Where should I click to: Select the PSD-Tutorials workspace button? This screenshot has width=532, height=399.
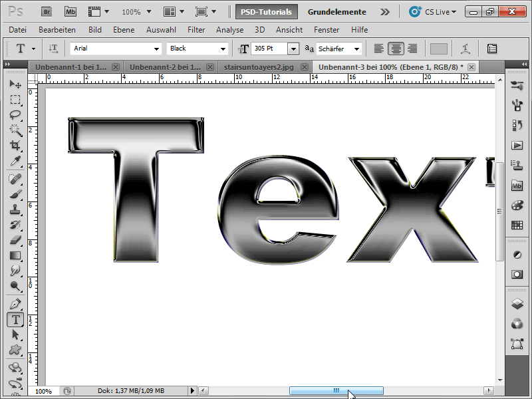[267, 12]
